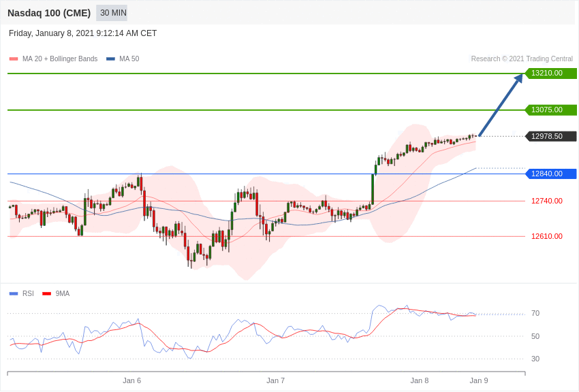Click the 12740.00 support level label
The width and height of the screenshot is (579, 392).
coord(546,201)
